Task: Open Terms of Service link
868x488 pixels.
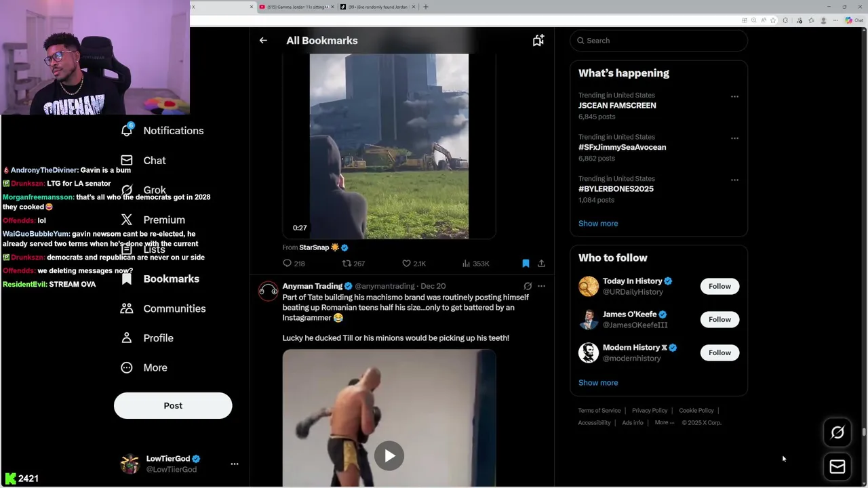Action: (599, 411)
